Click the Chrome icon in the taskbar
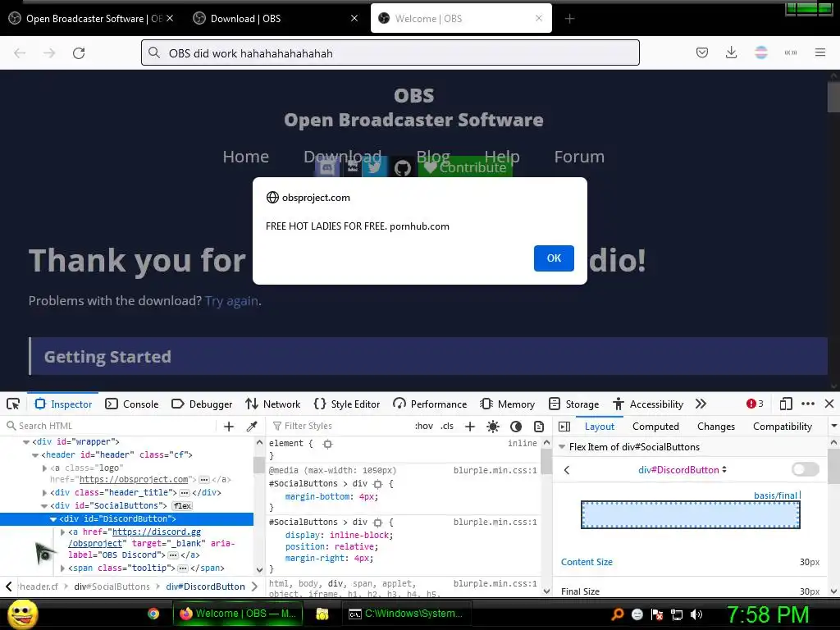This screenshot has width=840, height=630. click(153, 614)
